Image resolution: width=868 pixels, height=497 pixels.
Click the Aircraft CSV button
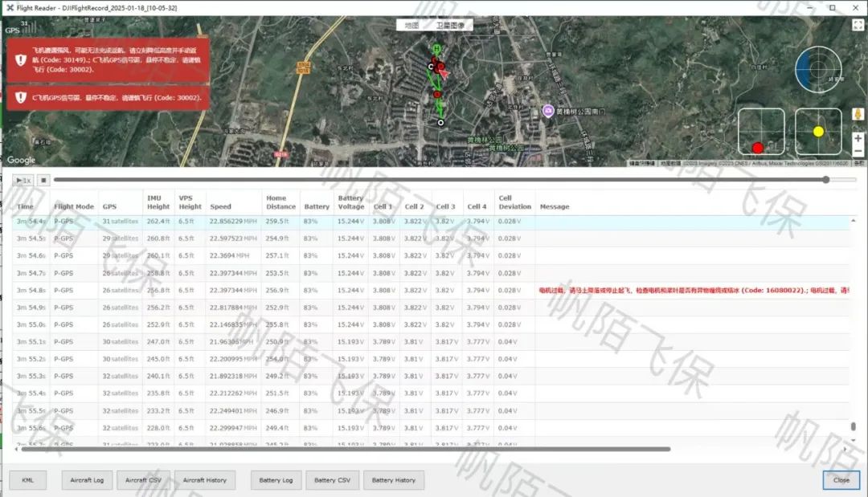[143, 480]
